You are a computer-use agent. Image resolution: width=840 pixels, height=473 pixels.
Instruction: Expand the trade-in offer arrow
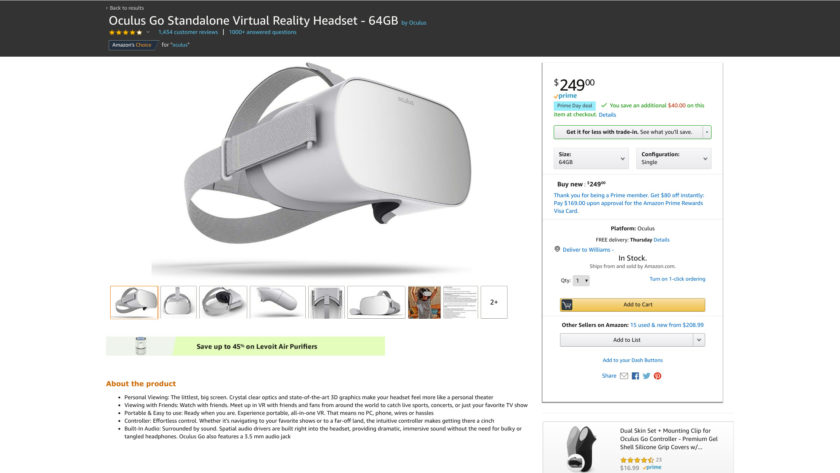pyautogui.click(x=707, y=132)
